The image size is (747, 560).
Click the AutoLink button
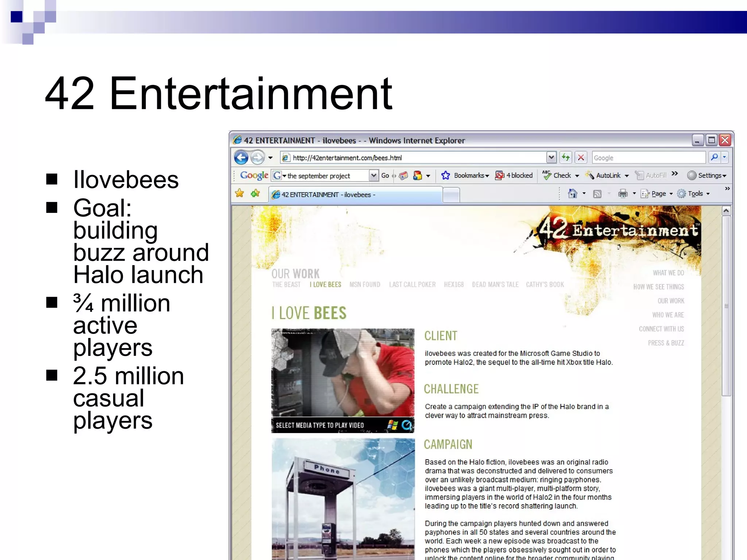tap(603, 176)
